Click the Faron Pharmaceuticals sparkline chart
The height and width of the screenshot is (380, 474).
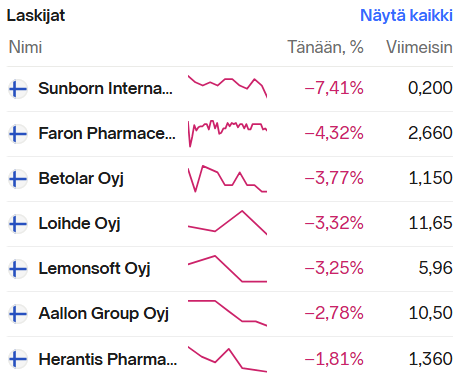click(x=227, y=133)
